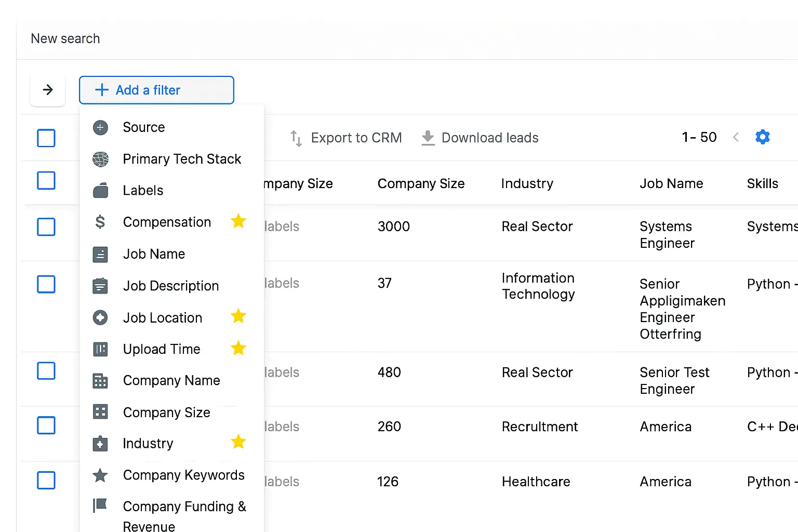Image resolution: width=798 pixels, height=532 pixels.
Task: Click the yellow star next to Industry
Action: 238,442
